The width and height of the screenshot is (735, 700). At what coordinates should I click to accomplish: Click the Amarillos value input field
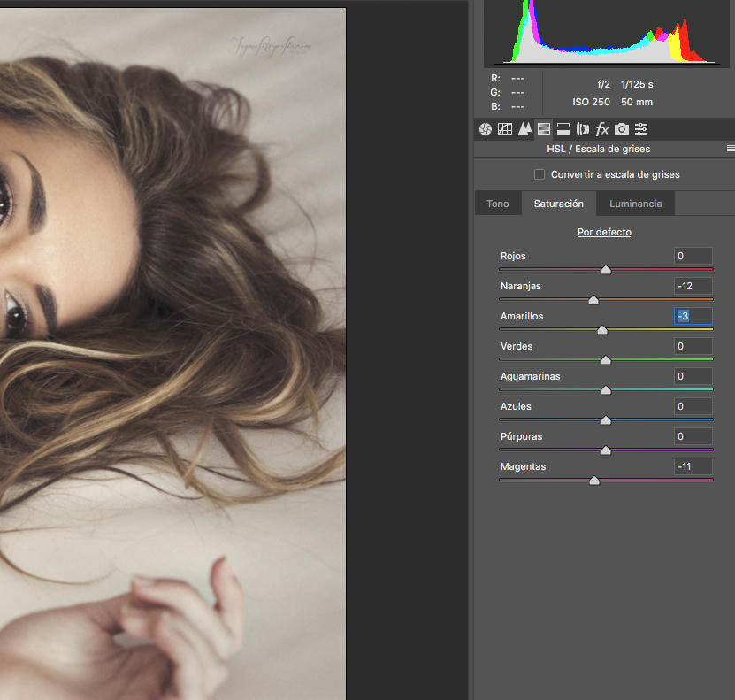coord(693,316)
